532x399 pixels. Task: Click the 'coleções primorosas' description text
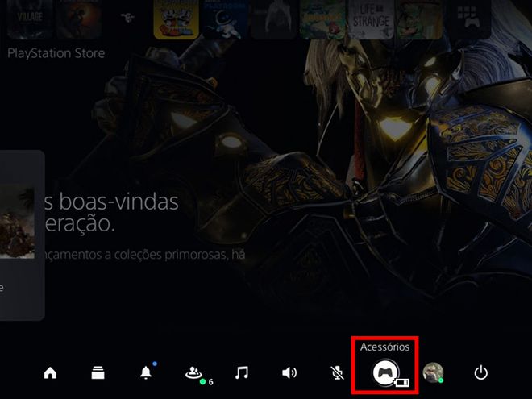(171, 255)
